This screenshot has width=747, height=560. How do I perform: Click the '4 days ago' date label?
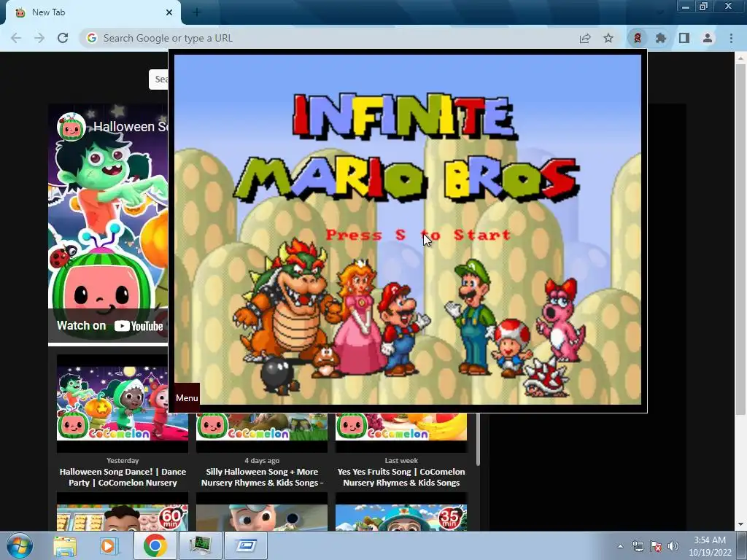pyautogui.click(x=262, y=461)
